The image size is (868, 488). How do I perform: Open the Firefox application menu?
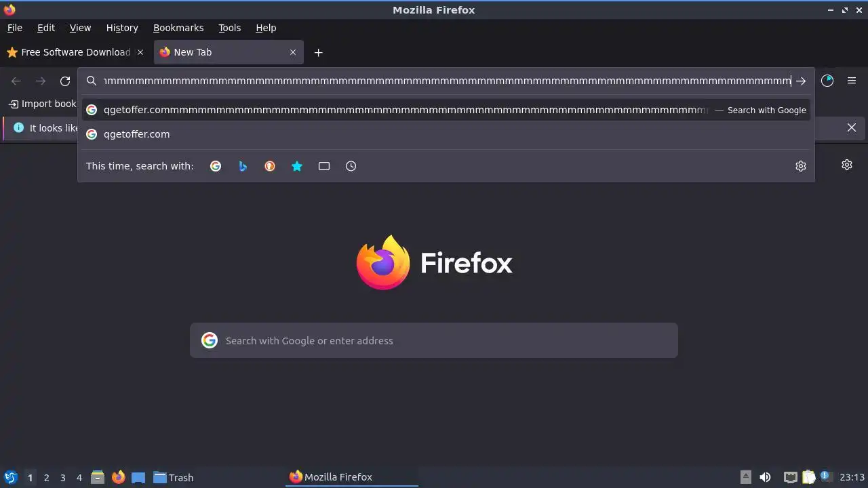(x=852, y=81)
